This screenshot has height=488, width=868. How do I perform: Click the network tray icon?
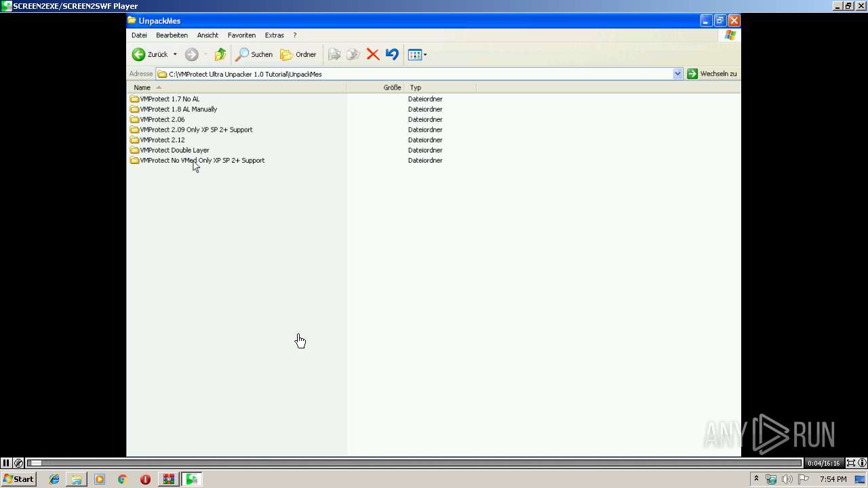point(771,479)
